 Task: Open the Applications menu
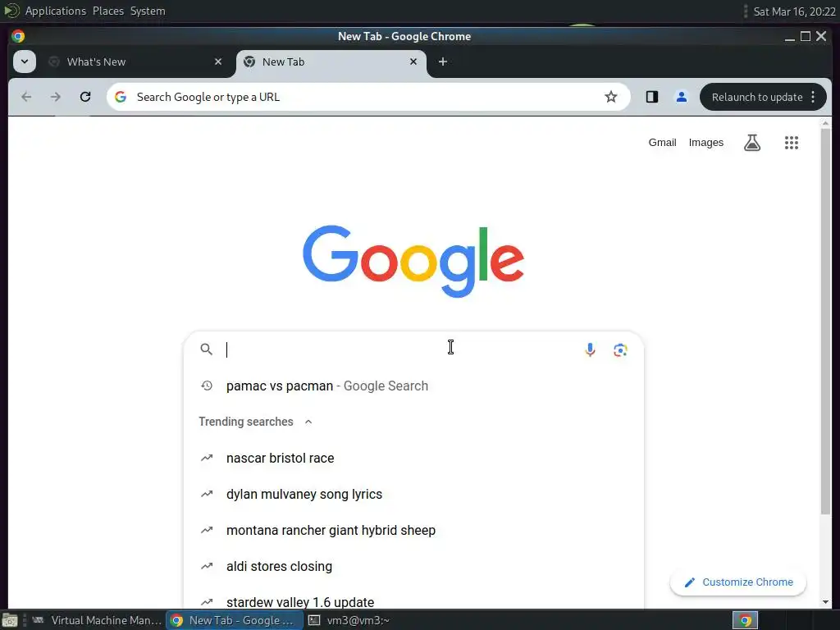tap(55, 11)
